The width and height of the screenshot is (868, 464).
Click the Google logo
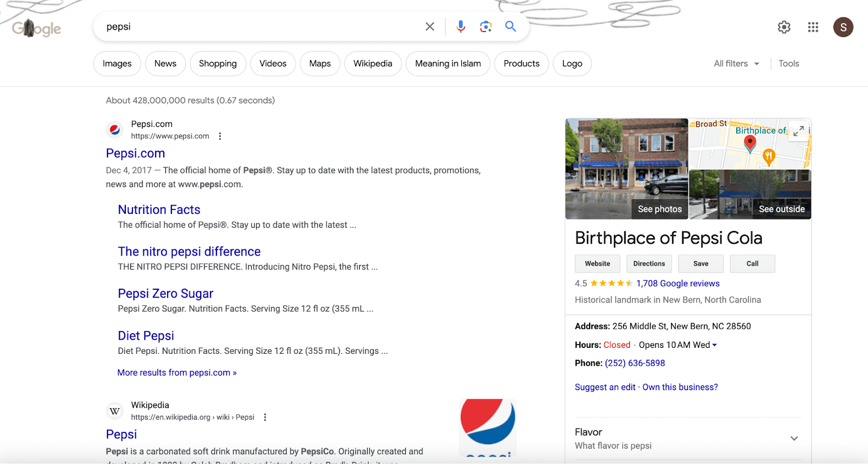(37, 28)
